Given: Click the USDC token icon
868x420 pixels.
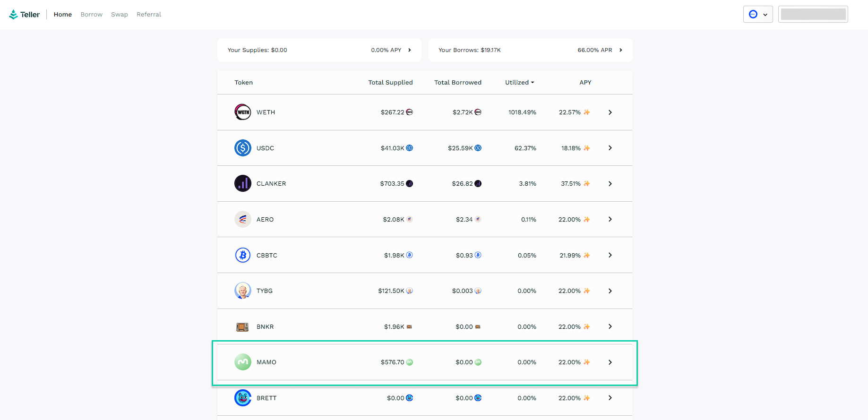Looking at the screenshot, I should click(243, 148).
